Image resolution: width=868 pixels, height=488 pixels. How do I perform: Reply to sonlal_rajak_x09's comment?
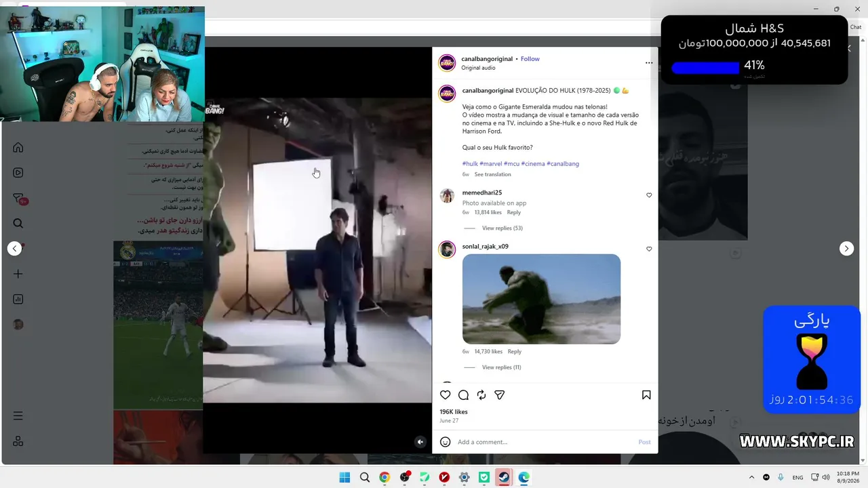(x=515, y=352)
